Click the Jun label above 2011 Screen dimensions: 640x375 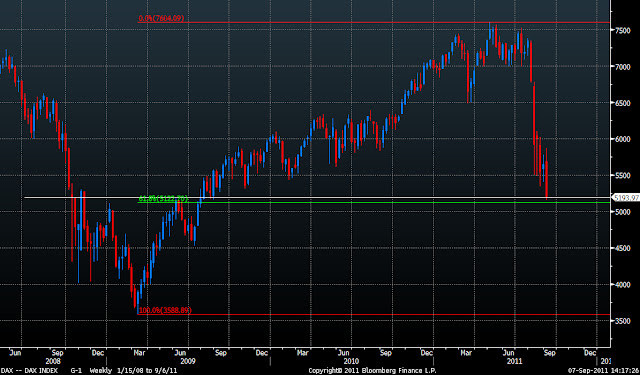[508, 353]
